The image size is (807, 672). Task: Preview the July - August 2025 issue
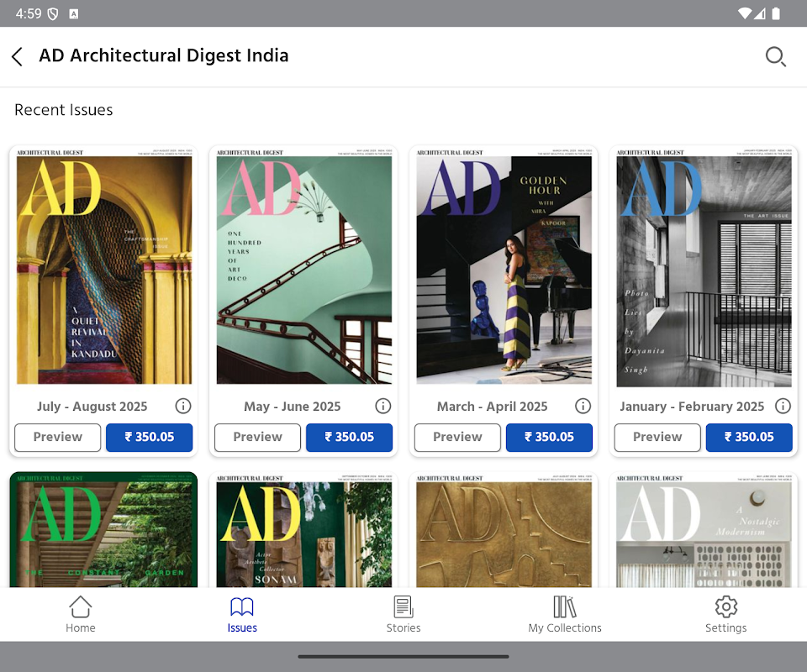coord(58,437)
